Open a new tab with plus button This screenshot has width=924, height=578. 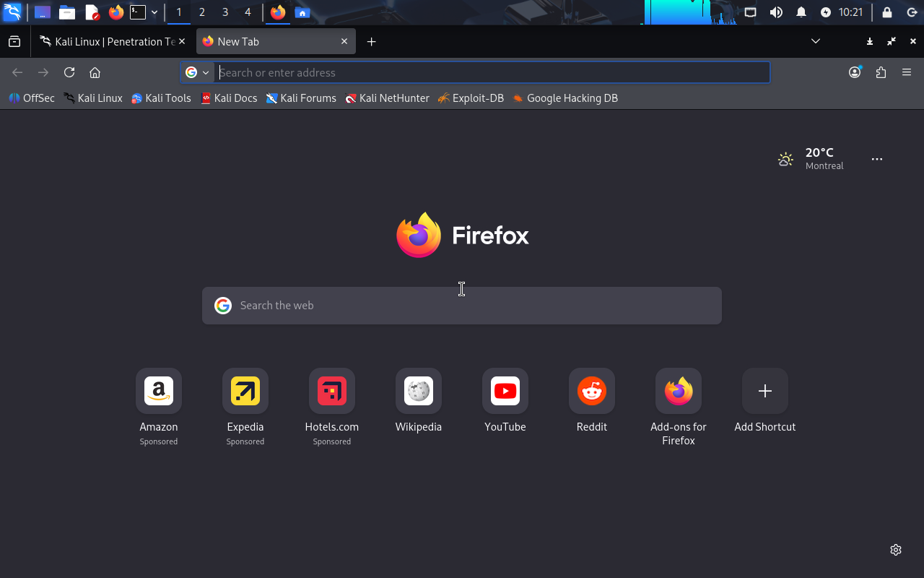click(x=371, y=41)
